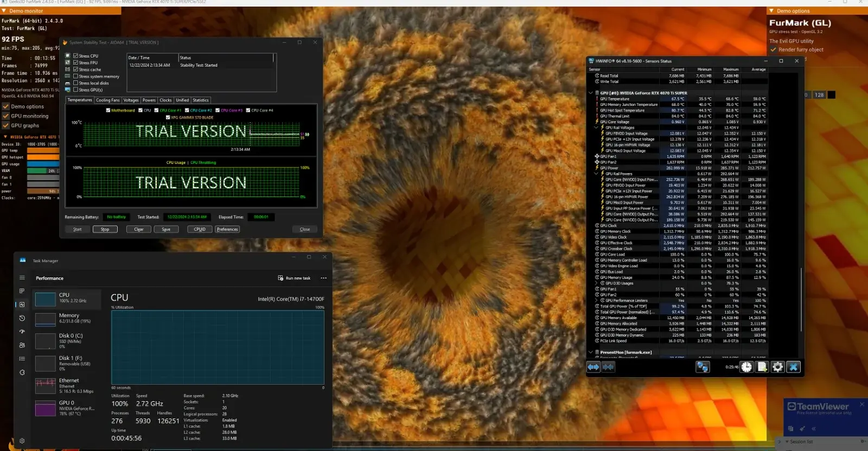The width and height of the screenshot is (868, 451).
Task: Click the AIDA64 flame title icon
Action: pos(65,42)
